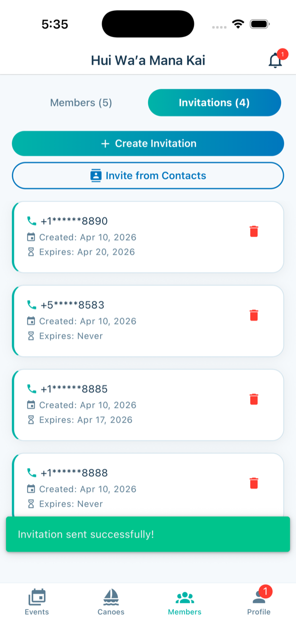
Task: Open the notifications bell icon
Action: [x=275, y=61]
